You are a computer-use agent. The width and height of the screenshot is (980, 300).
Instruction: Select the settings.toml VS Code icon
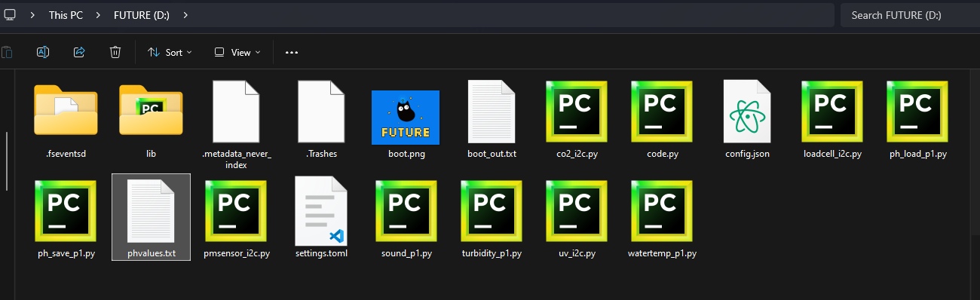321,211
